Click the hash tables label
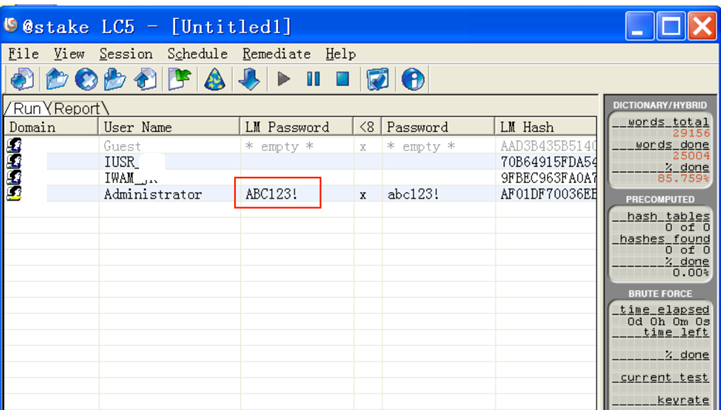Image resolution: width=721 pixels, height=410 pixels. point(668,216)
